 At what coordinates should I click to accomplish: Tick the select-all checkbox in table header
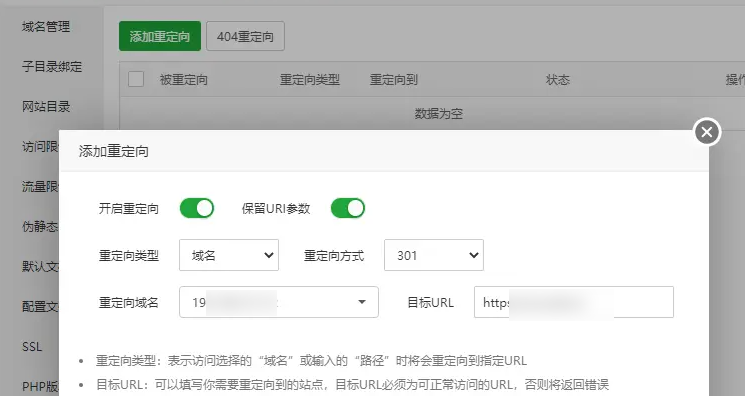(x=136, y=79)
